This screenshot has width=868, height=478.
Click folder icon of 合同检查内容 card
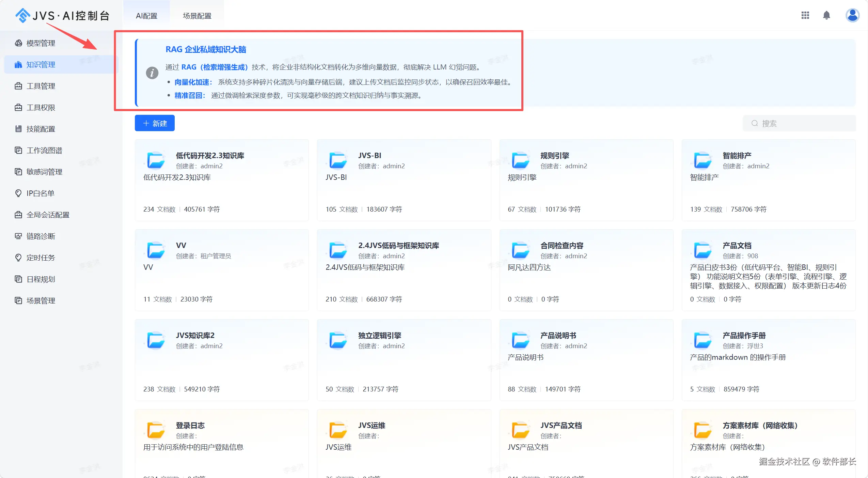point(521,250)
